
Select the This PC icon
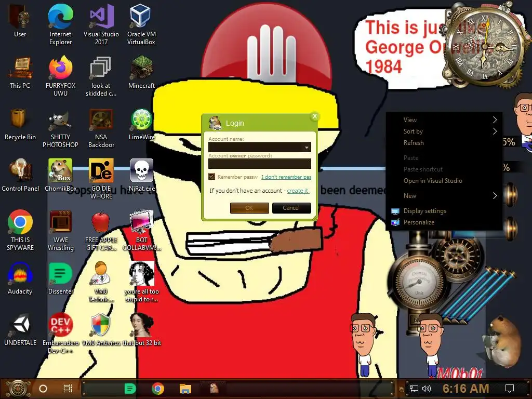pos(20,73)
